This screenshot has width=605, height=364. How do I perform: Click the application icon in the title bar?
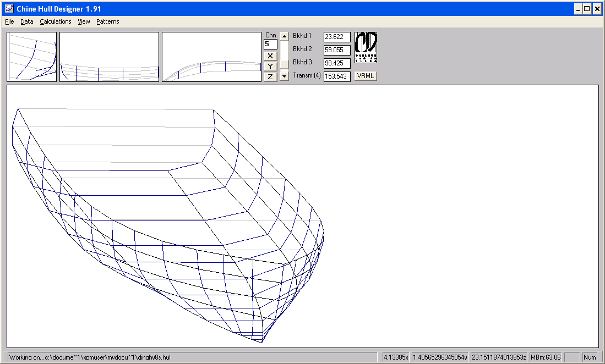pos(8,8)
